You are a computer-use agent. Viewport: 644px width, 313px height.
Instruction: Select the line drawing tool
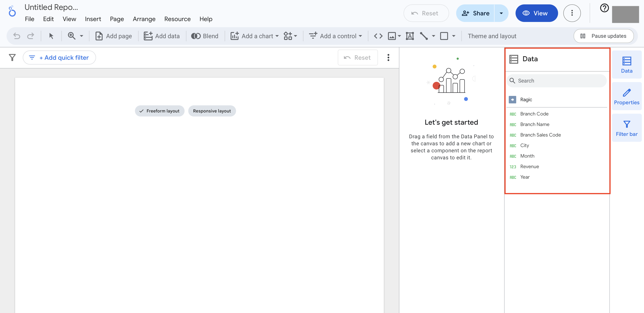click(424, 36)
